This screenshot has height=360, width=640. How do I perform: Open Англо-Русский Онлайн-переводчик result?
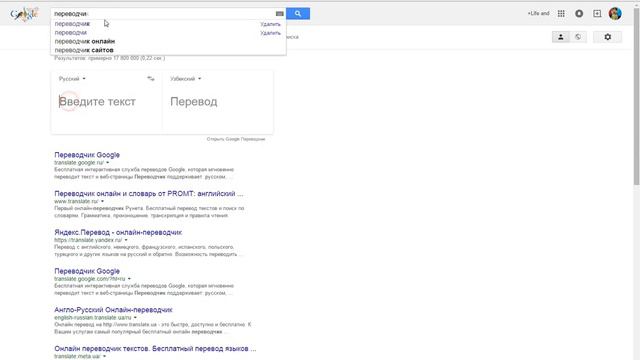pyautogui.click(x=113, y=310)
